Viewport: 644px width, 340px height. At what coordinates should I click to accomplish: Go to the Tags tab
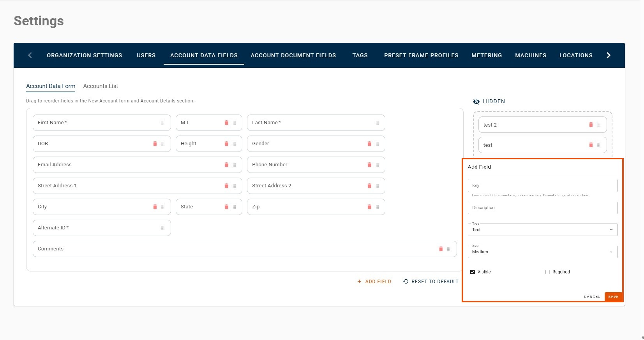360,55
